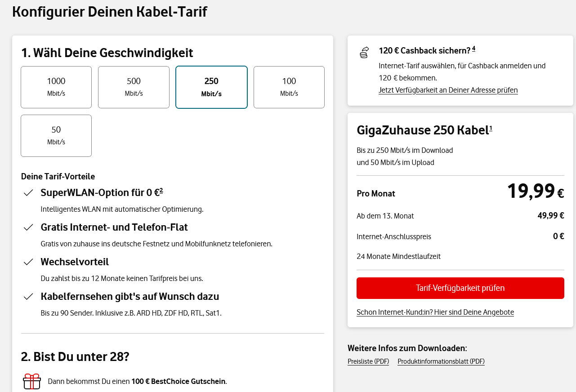Click the Bis zu 250 Mbit/s im Download text

point(405,151)
